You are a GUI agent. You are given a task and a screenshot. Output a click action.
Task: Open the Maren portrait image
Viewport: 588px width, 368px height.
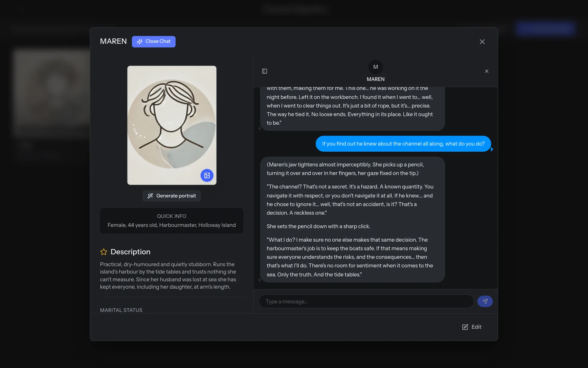(x=172, y=125)
